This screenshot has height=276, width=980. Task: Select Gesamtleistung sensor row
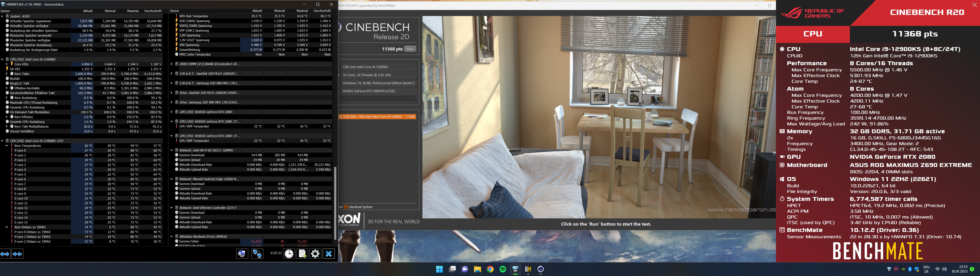coord(251,50)
